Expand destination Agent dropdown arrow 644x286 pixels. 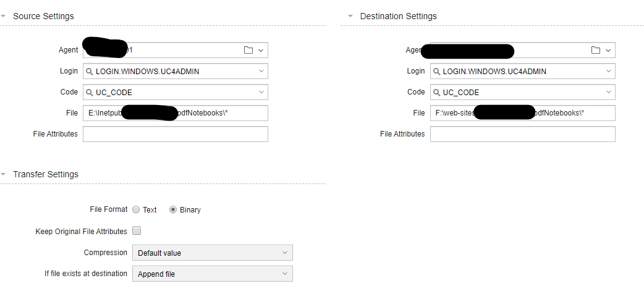click(x=608, y=50)
